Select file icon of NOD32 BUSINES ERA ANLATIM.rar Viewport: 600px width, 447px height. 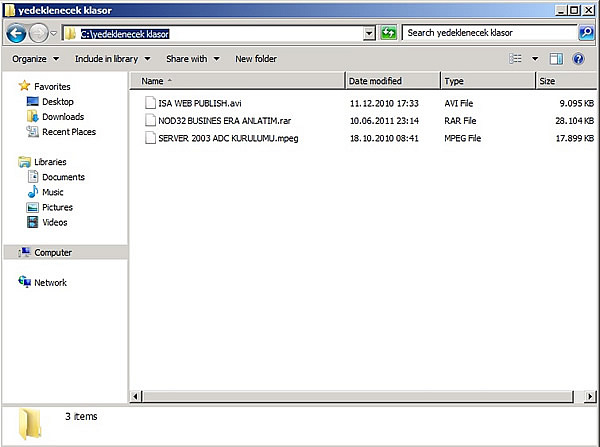[x=150, y=121]
